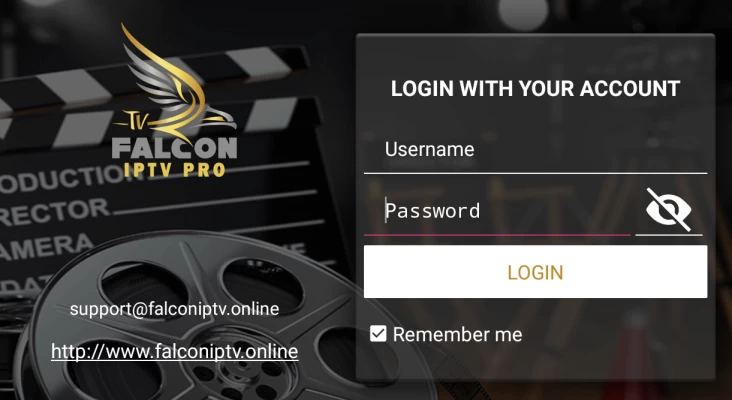This screenshot has width=732, height=400.
Task: Open the http://www.falconiptv.online website link
Action: 175,351
